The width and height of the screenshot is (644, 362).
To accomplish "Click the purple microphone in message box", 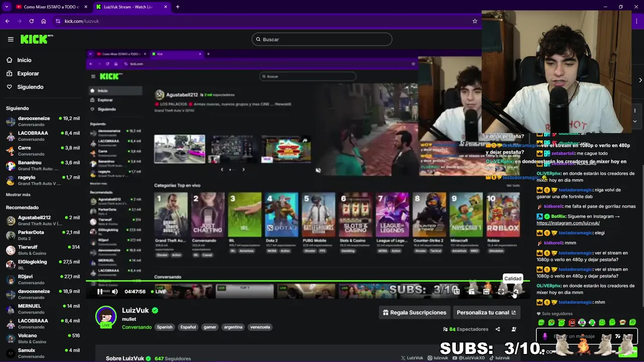I will pos(545,336).
